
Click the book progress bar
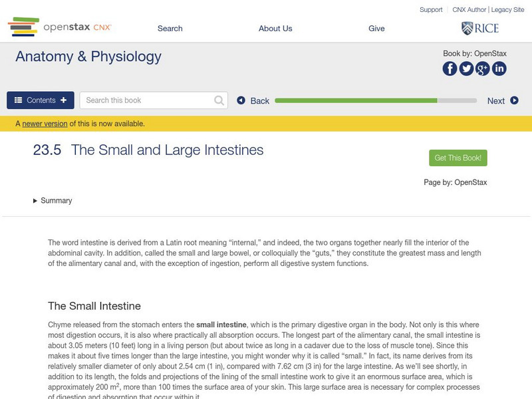pyautogui.click(x=376, y=100)
